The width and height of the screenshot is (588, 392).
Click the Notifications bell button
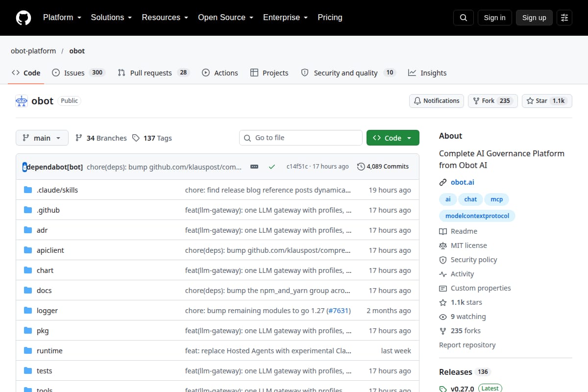(437, 101)
